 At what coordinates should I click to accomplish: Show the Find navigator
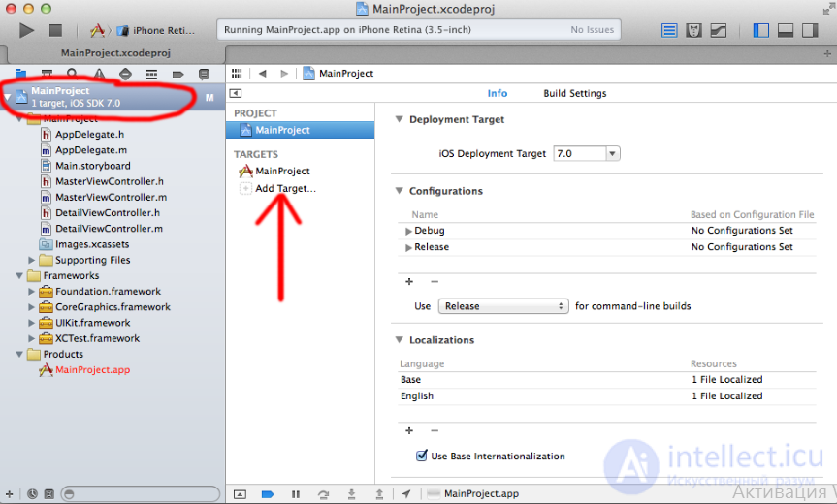click(73, 74)
